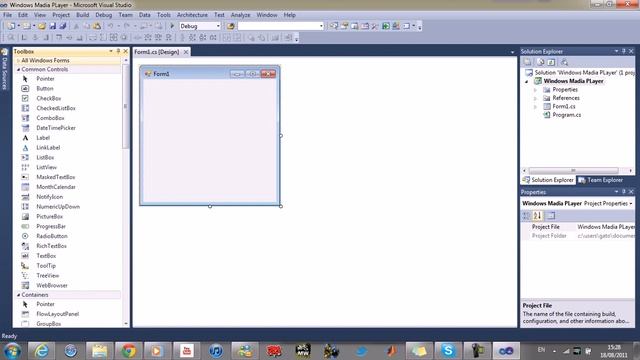Image resolution: width=640 pixels, height=360 pixels.
Task: Click the Form1 title bar in designer
Action: pos(210,73)
